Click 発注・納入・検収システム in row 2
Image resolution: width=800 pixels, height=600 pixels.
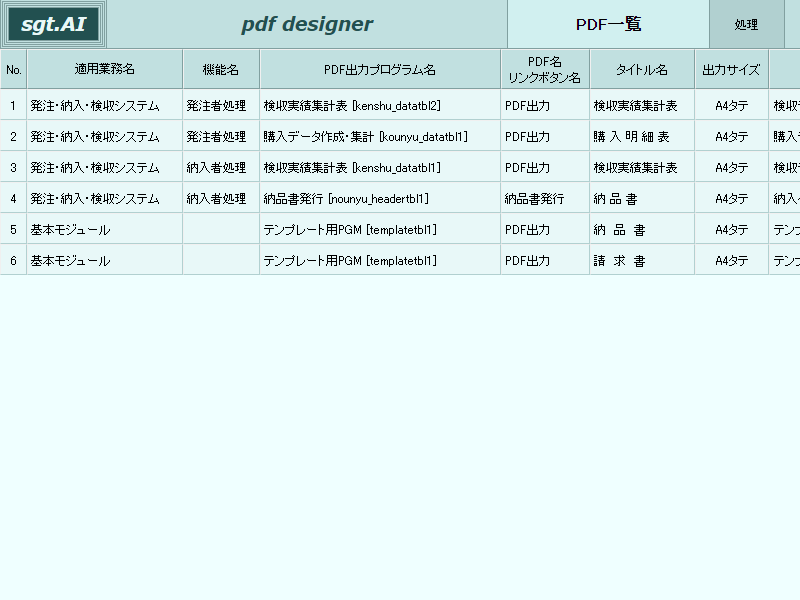pyautogui.click(x=95, y=137)
